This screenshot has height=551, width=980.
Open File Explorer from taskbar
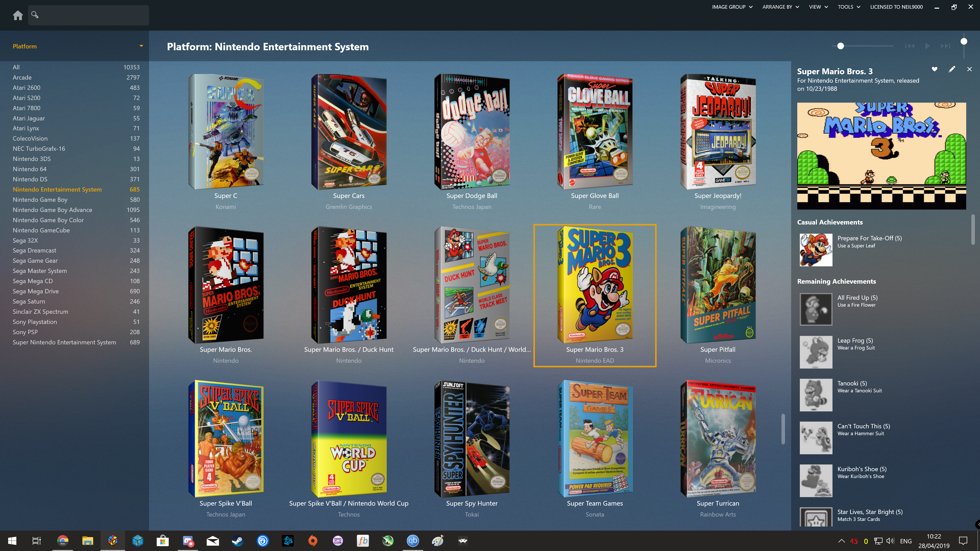coord(88,540)
